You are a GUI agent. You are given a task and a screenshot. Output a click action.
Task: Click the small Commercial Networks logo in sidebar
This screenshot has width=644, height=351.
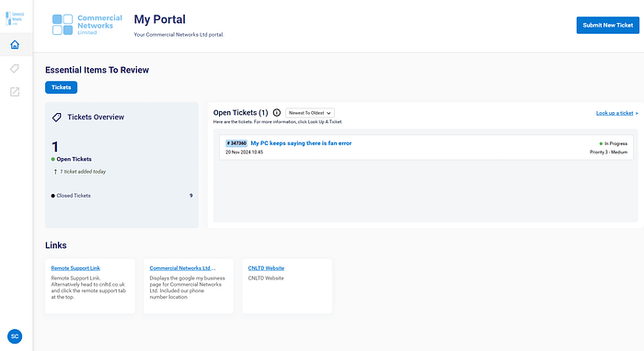coord(15,18)
